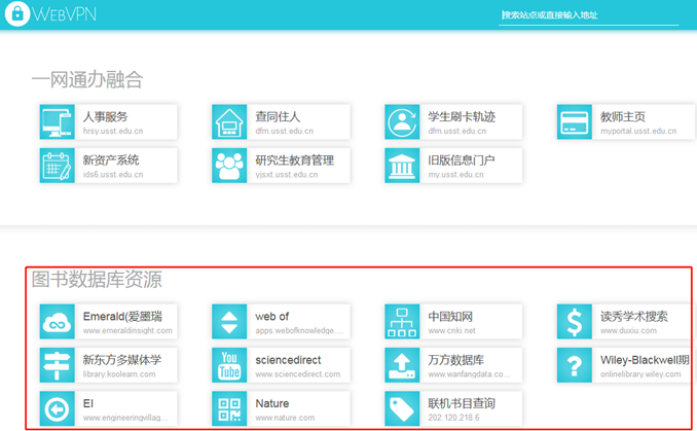The image size is (697, 431).
Task: Click the www.cnki.net address text
Action: click(452, 331)
